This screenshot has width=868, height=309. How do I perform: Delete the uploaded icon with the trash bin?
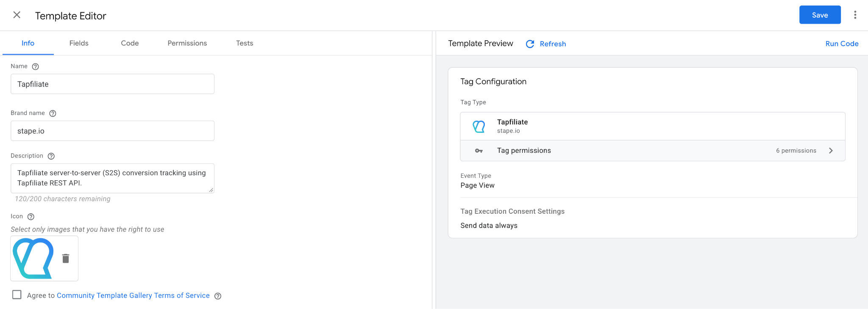click(x=66, y=259)
